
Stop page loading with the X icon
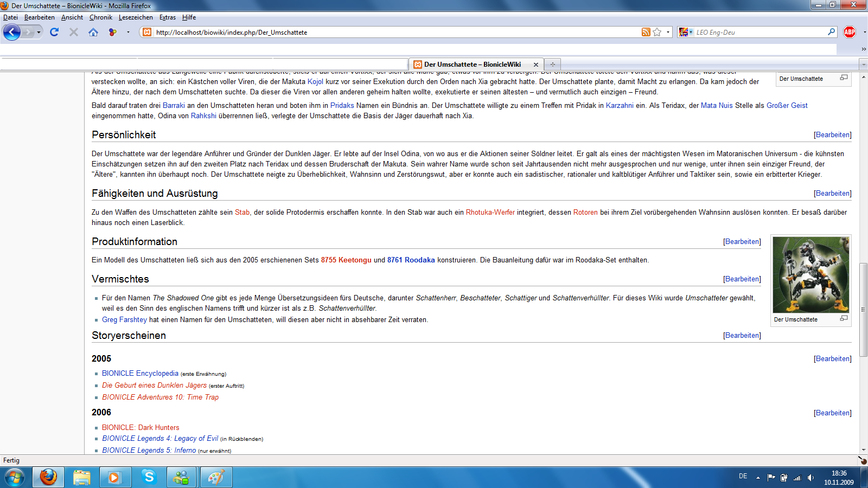[x=73, y=32]
